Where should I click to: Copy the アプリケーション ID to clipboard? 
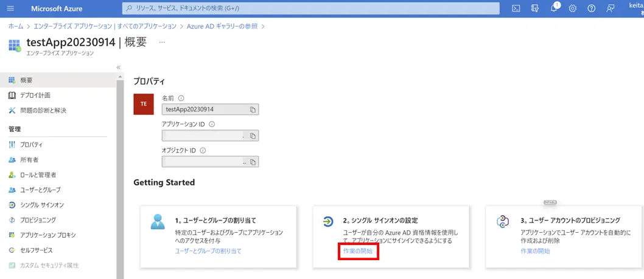253,136
